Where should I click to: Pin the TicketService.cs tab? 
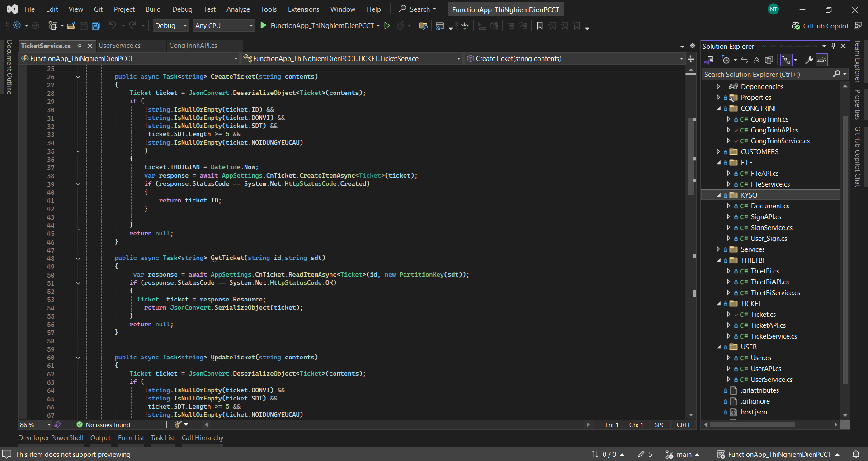point(80,46)
